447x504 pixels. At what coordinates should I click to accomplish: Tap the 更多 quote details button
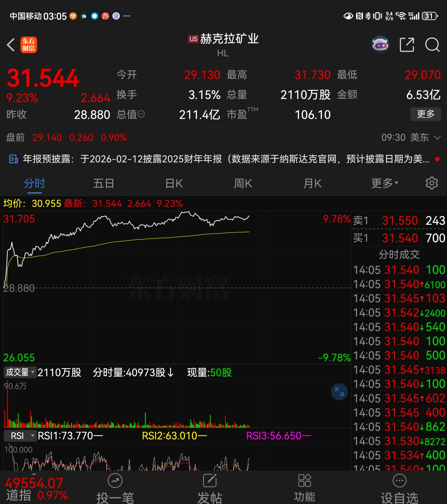(x=425, y=114)
